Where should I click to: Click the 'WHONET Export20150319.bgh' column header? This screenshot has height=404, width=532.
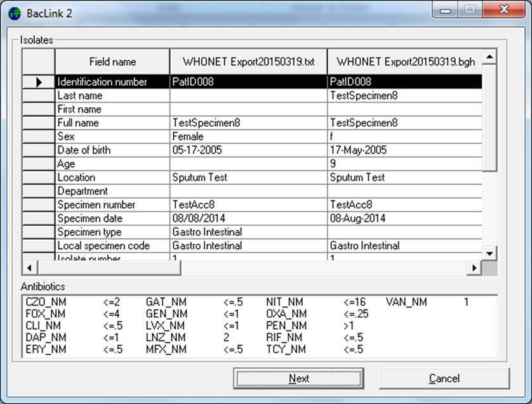[x=405, y=62]
